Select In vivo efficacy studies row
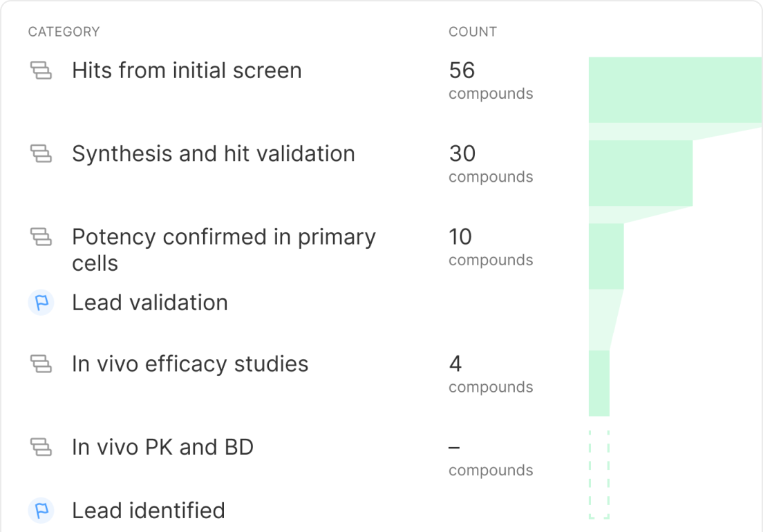763x532 pixels. (190, 363)
